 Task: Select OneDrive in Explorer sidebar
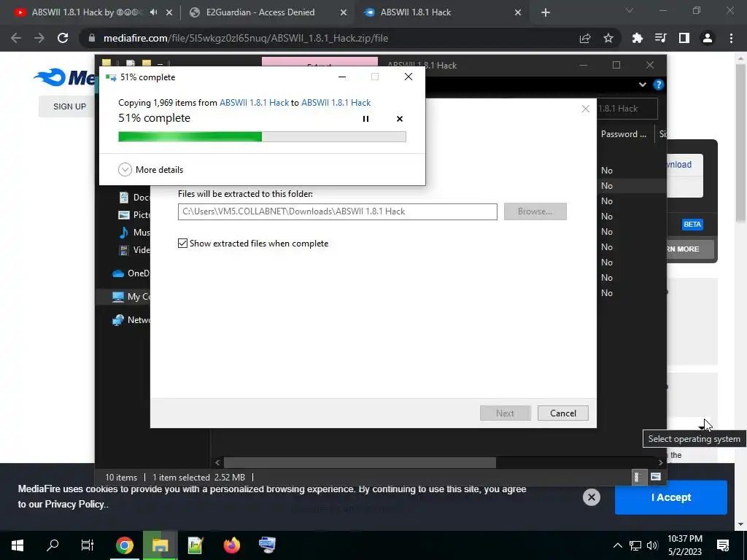[x=131, y=273]
